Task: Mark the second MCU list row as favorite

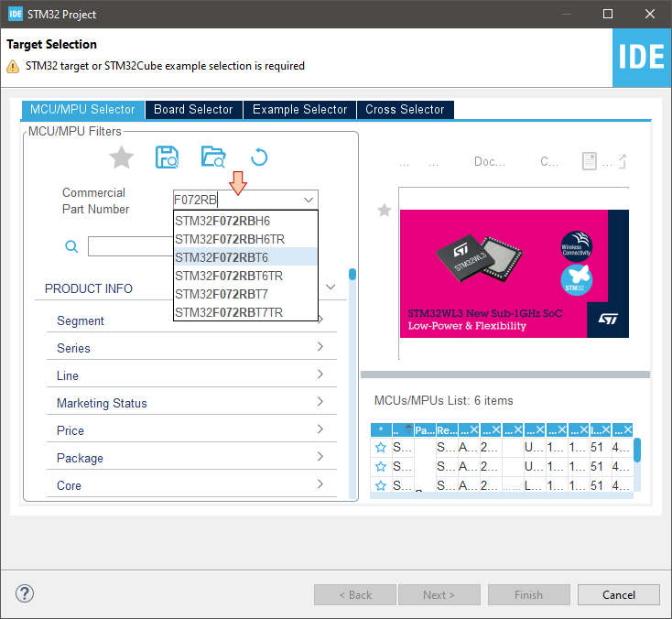Action: coord(380,466)
